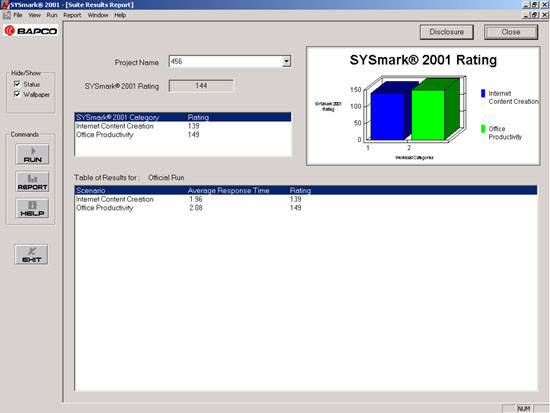Expand the Project Name dropdown arrow
Viewport: 550px width, 413px height.
click(287, 61)
